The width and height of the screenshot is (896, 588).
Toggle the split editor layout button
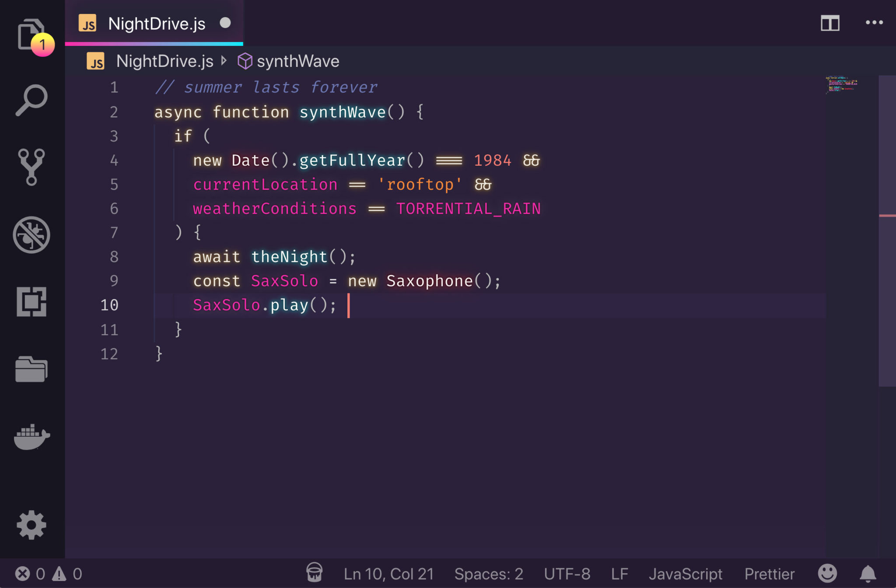[829, 23]
